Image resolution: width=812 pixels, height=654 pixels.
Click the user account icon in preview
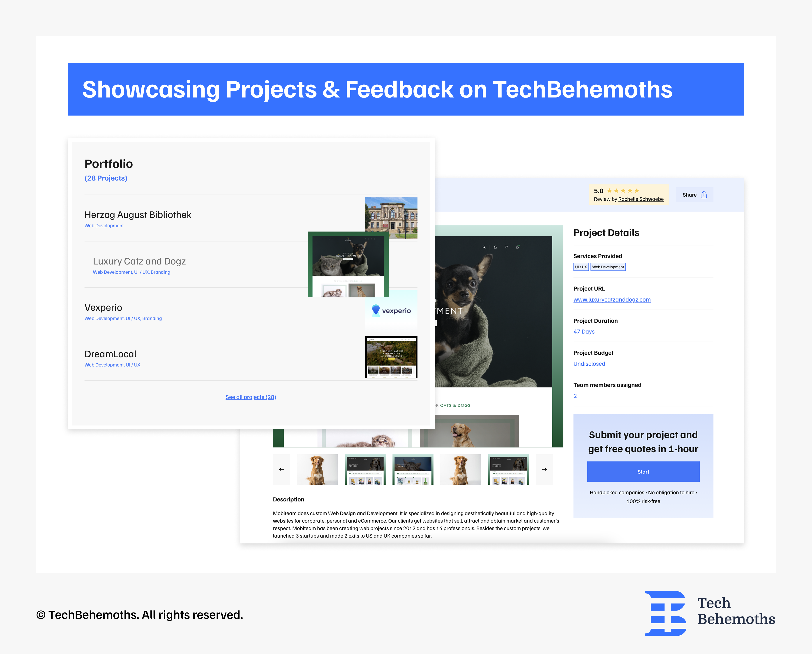[495, 247]
